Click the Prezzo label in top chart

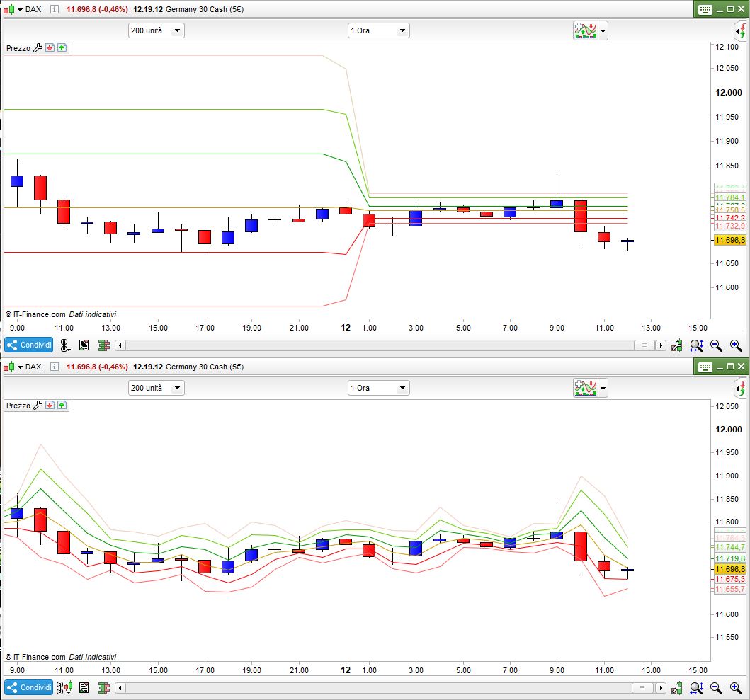point(18,48)
